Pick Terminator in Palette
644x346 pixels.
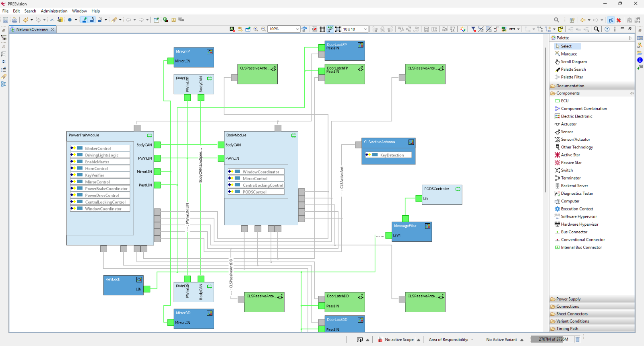coord(568,178)
